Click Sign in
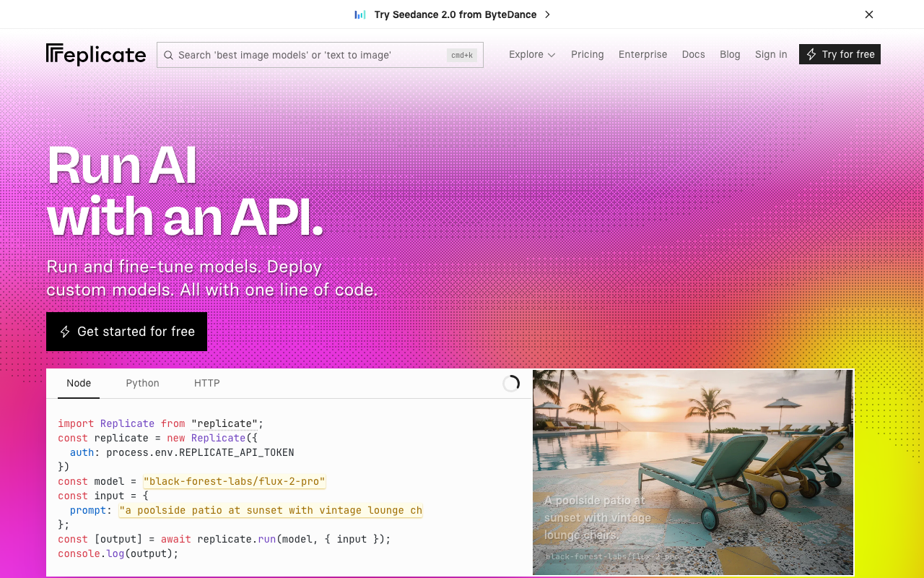The width and height of the screenshot is (924, 578). (771, 54)
